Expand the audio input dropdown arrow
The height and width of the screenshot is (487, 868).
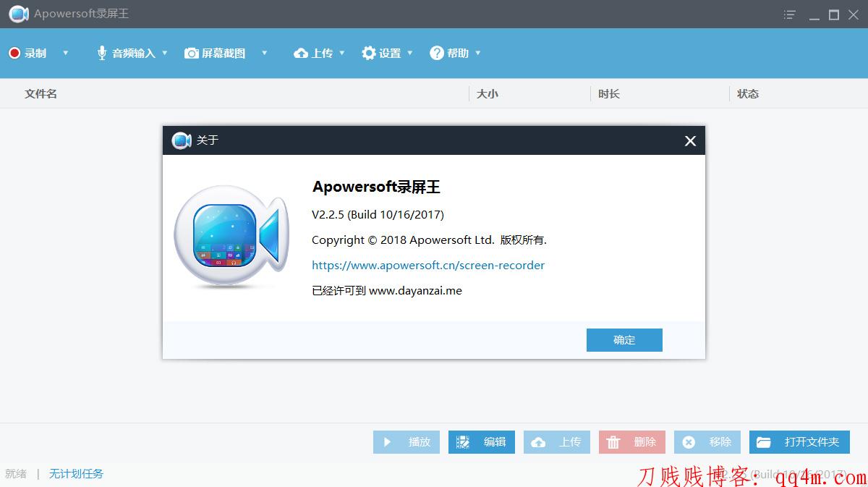pos(165,53)
